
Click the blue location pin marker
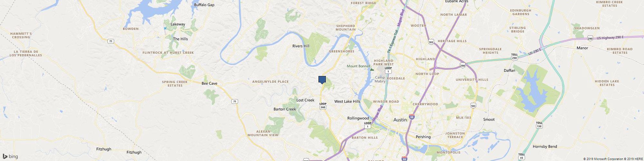click(x=322, y=80)
